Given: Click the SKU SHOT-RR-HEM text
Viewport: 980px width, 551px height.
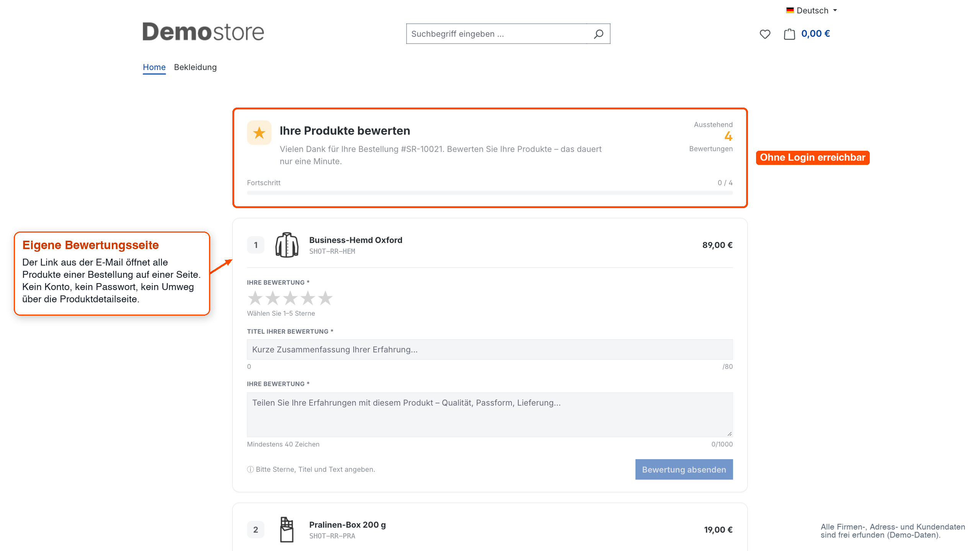Looking at the screenshot, I should (332, 251).
